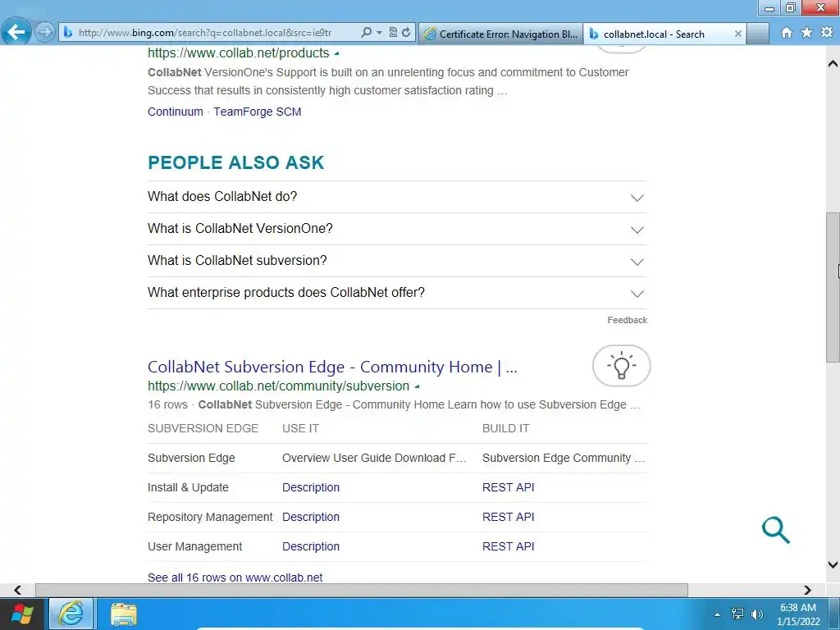
Task: Expand arrow next to collab.net/products URL
Action: [x=336, y=53]
